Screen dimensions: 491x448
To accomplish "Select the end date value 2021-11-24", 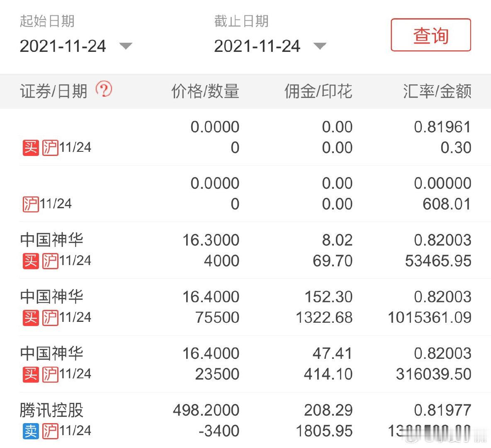I will tap(257, 46).
